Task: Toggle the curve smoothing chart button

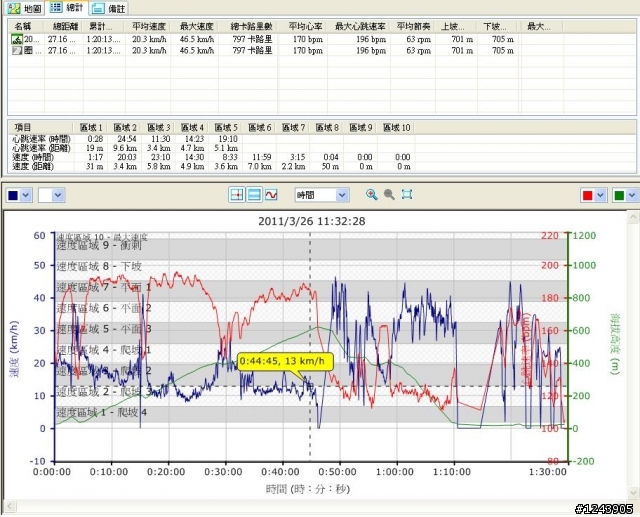Action: pyautogui.click(x=271, y=195)
